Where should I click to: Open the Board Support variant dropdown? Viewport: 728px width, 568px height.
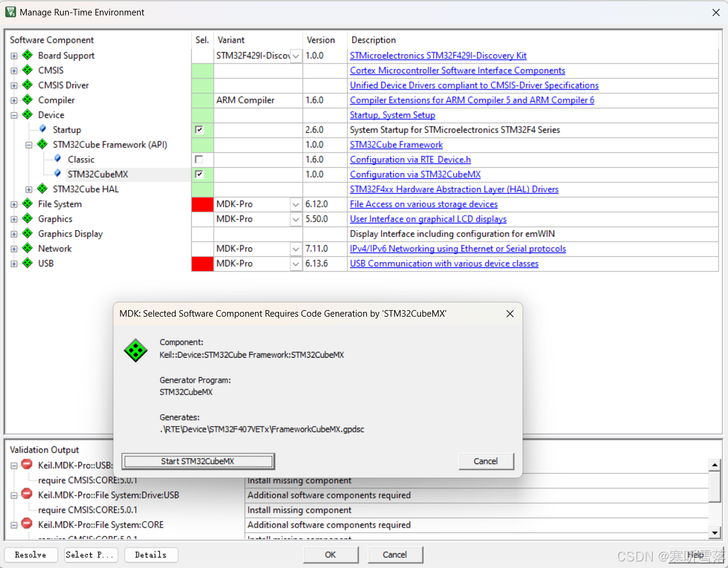click(296, 56)
